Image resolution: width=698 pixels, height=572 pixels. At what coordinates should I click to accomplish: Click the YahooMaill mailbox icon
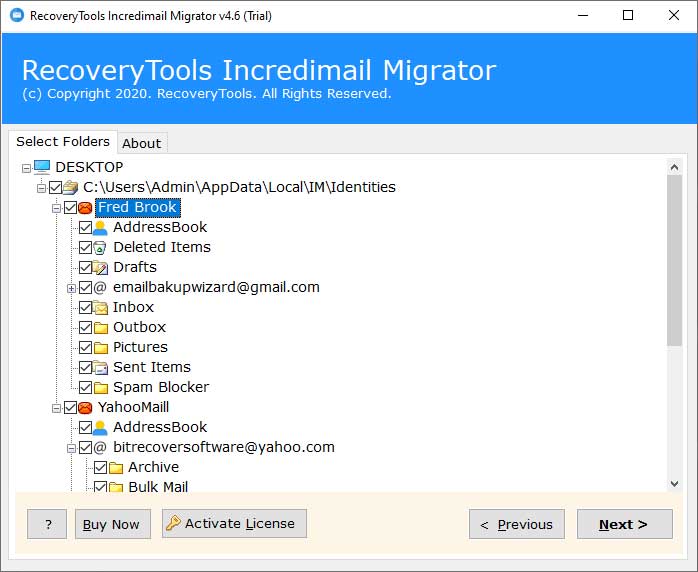(85, 407)
